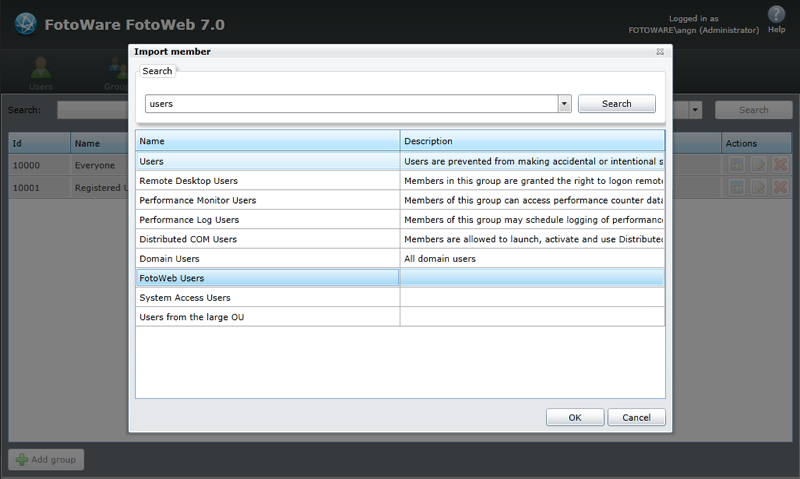800x479 pixels.
Task: Click Search inside the Import member dialog
Action: [616, 104]
